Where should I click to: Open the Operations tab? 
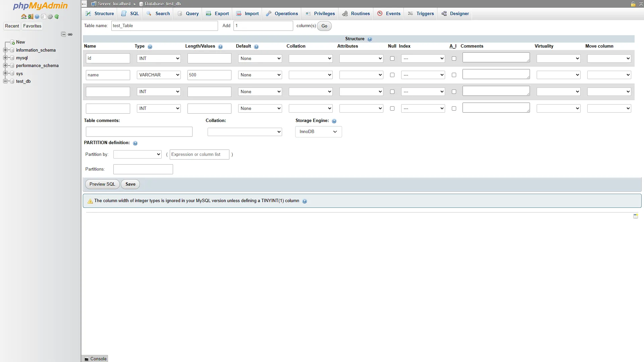pyautogui.click(x=282, y=14)
